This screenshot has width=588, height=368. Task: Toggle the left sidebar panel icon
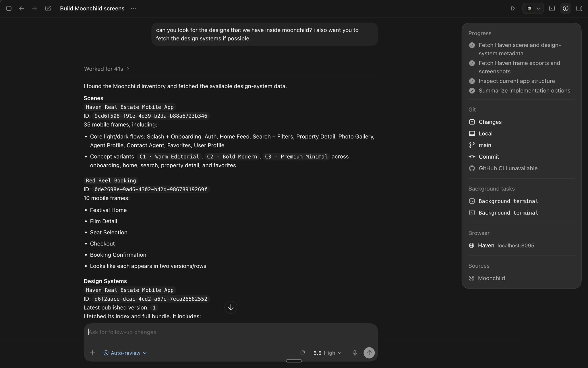click(x=9, y=9)
